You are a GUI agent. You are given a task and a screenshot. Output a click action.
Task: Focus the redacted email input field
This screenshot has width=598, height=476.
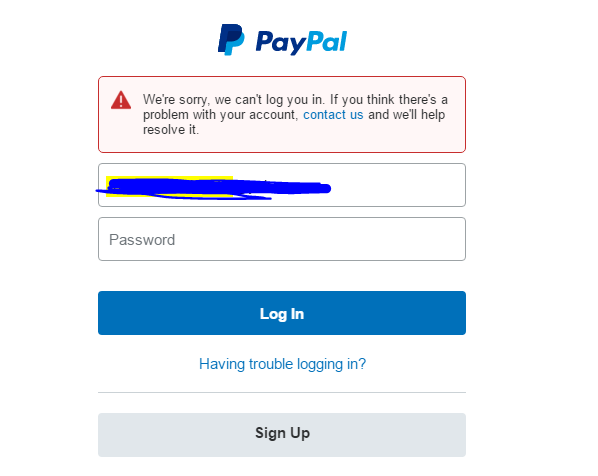click(x=282, y=185)
